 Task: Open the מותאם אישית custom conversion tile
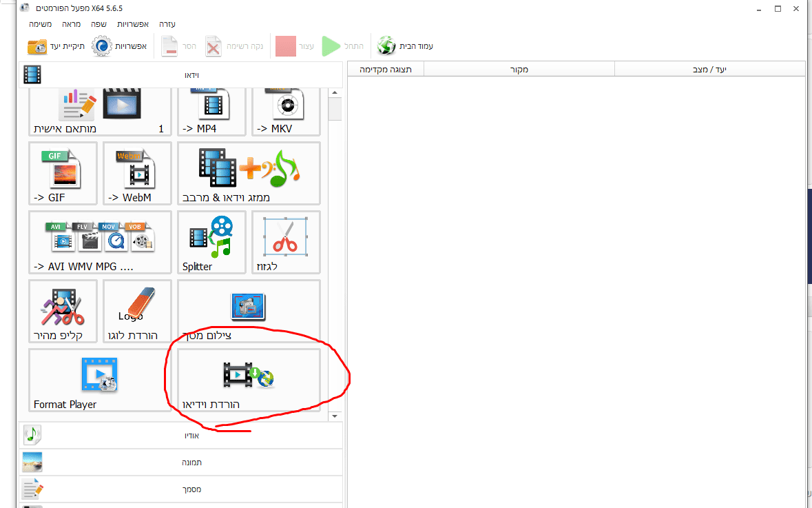tap(99, 112)
